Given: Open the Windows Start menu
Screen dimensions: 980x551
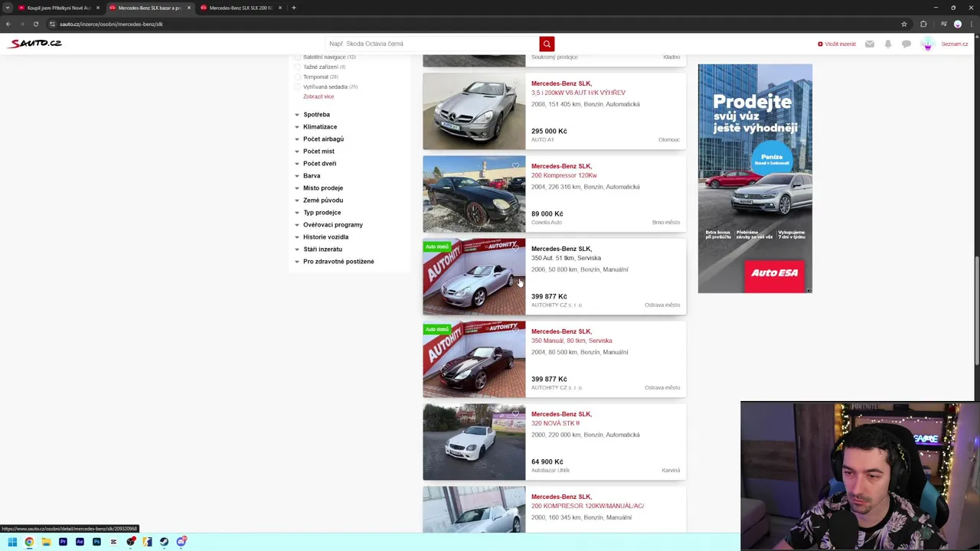Looking at the screenshot, I should [12, 542].
